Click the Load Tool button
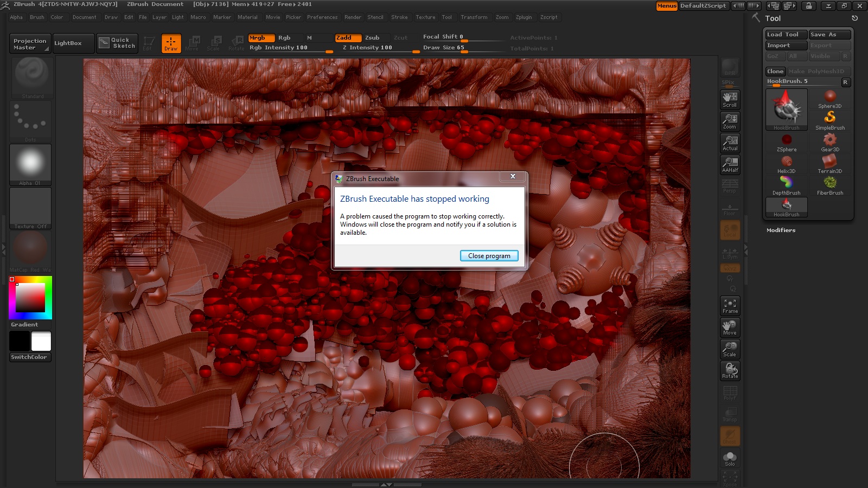868x488 pixels. 786,35
